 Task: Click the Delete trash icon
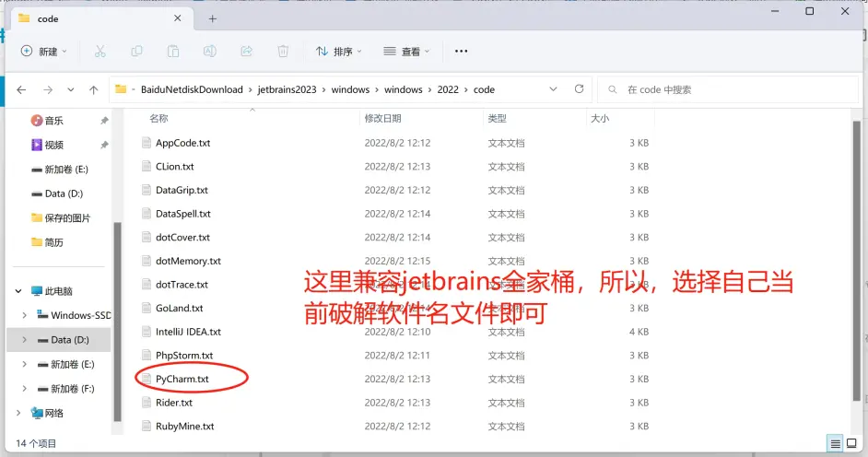pos(283,52)
